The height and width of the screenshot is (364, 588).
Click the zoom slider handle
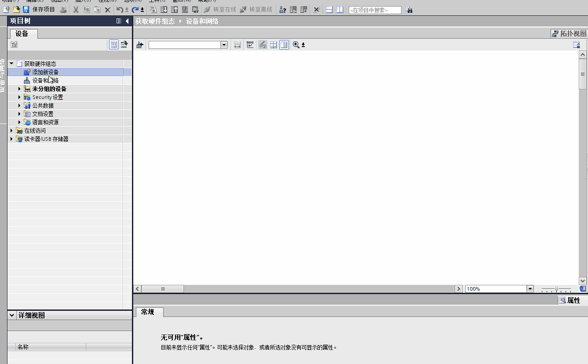click(x=556, y=289)
